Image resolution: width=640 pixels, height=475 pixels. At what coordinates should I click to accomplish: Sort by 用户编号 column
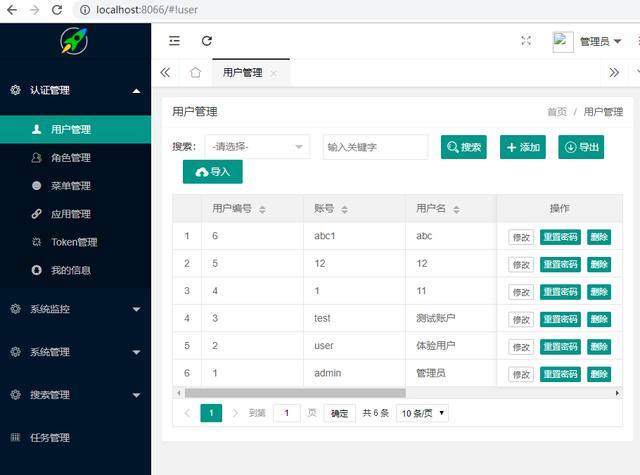coord(262,209)
